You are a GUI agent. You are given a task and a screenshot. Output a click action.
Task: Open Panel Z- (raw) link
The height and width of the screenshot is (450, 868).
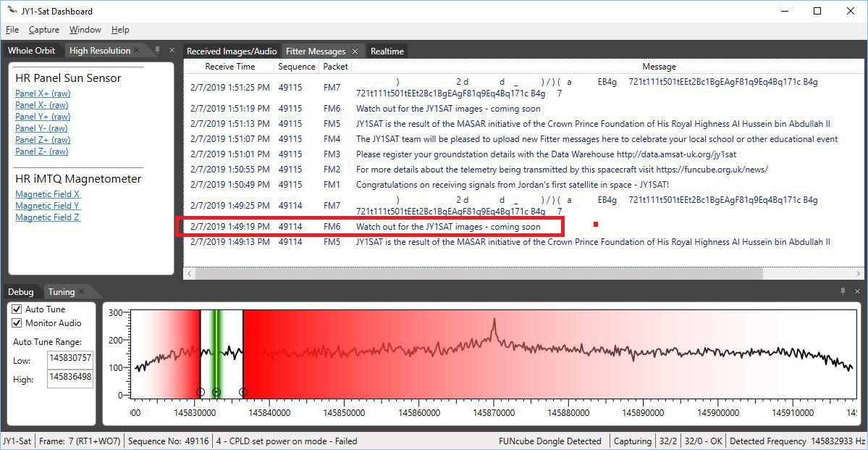point(41,151)
